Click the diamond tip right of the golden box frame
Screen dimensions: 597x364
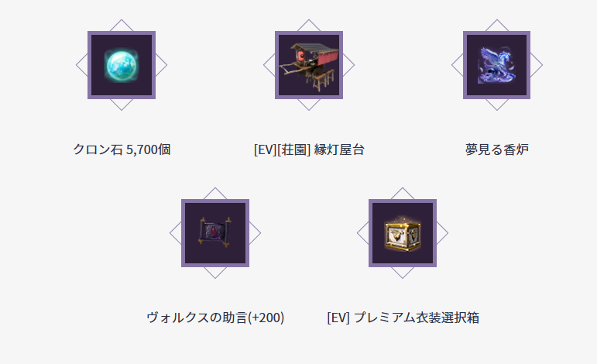[x=442, y=233]
